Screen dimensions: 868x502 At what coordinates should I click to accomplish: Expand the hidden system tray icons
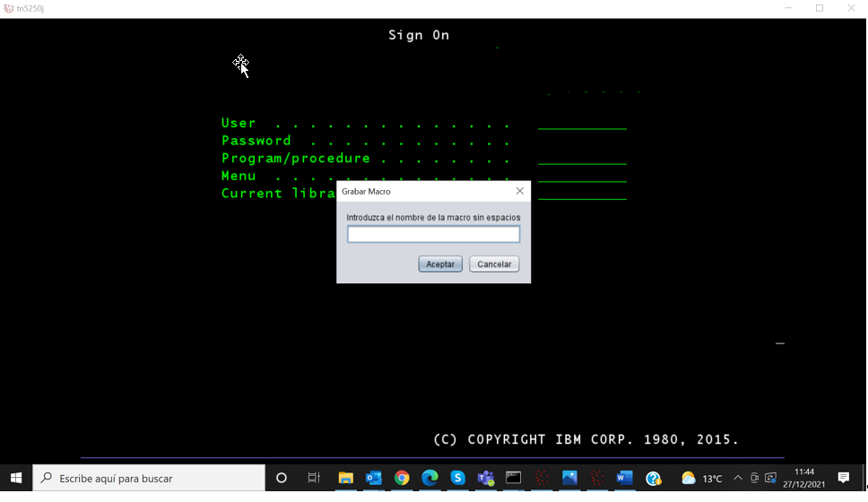(x=738, y=478)
